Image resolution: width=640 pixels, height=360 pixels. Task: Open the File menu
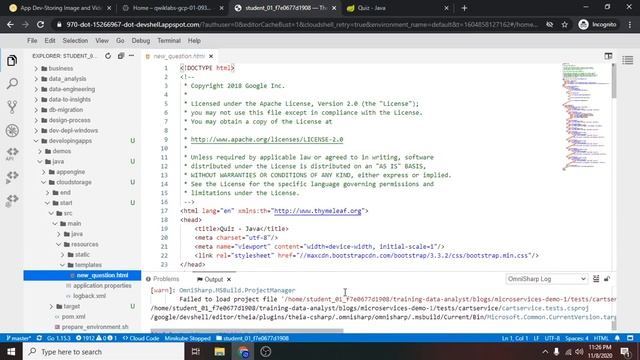[x=32, y=40]
